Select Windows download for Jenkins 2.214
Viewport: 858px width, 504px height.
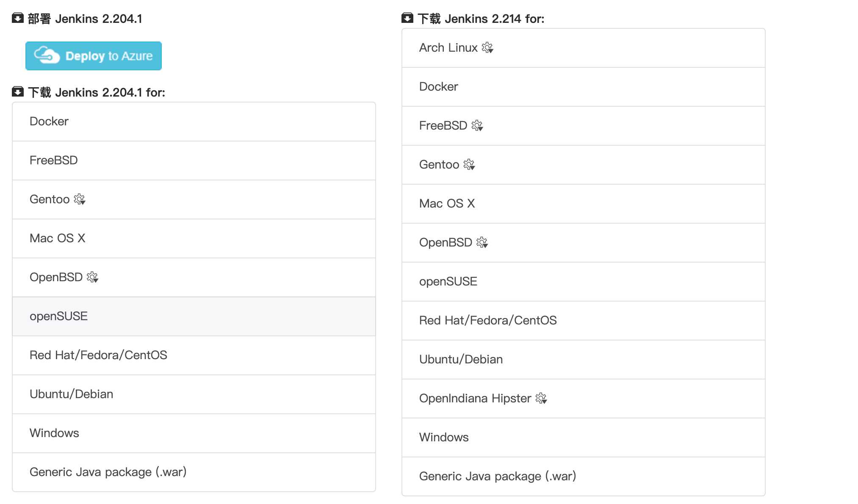[x=584, y=438]
